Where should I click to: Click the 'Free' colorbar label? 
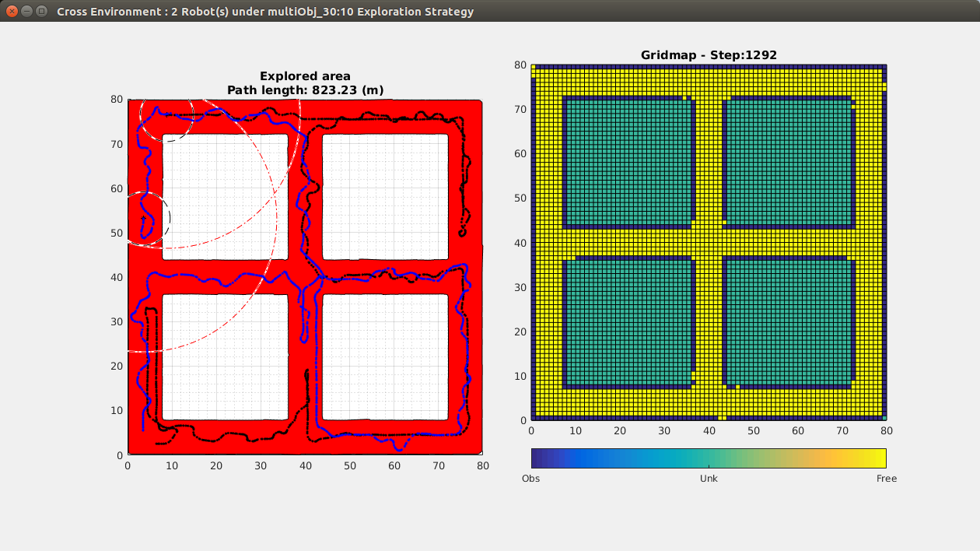coord(887,479)
